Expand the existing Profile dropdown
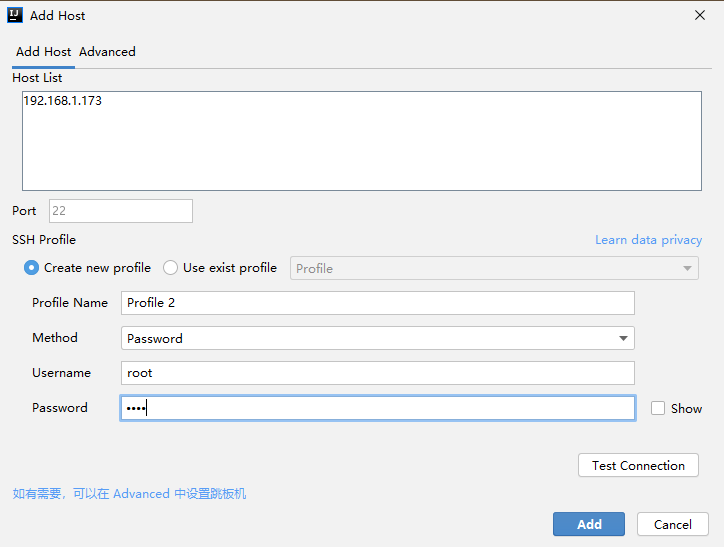Screen dimensions: 724x547 [494, 268]
